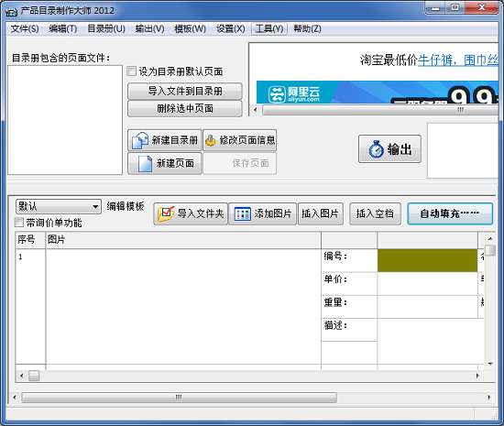Screen dimensions: 504x426
Task: Click the aliyun logo in banner
Action: point(294,93)
